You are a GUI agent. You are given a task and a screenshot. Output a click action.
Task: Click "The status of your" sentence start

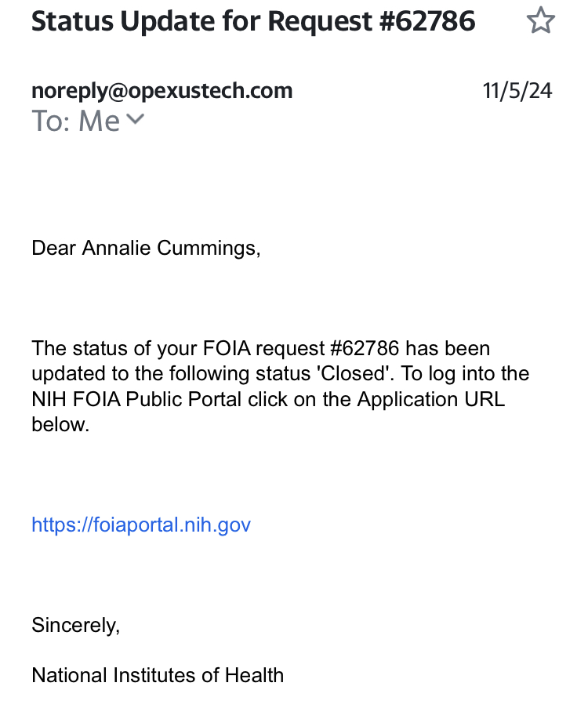pos(107,348)
